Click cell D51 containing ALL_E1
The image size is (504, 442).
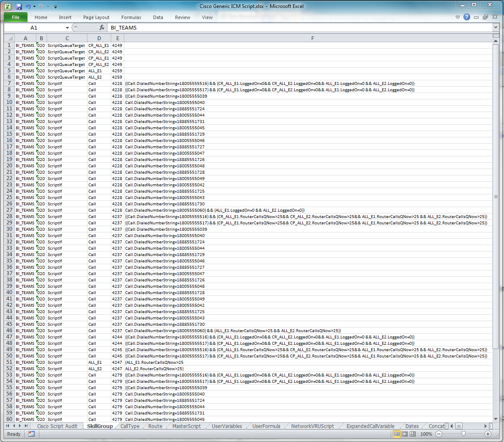(x=99, y=362)
